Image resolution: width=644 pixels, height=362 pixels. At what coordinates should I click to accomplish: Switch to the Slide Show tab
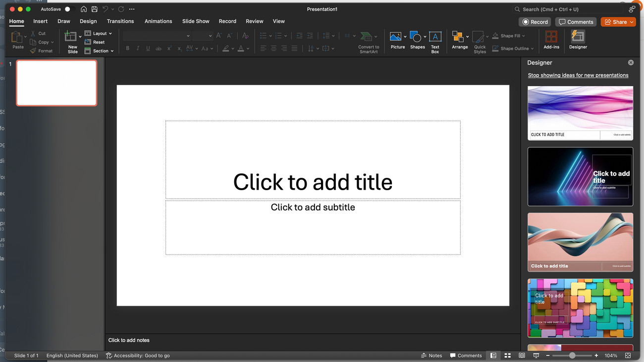[x=196, y=21]
